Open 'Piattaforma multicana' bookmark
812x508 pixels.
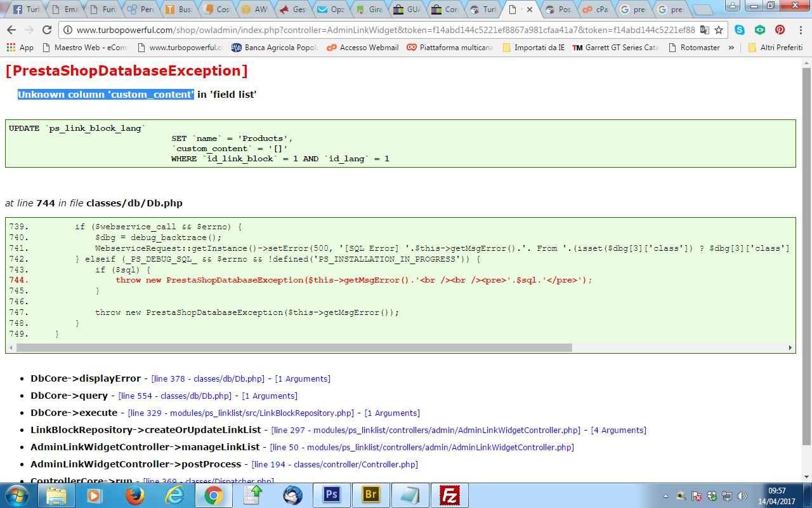pyautogui.click(x=450, y=48)
